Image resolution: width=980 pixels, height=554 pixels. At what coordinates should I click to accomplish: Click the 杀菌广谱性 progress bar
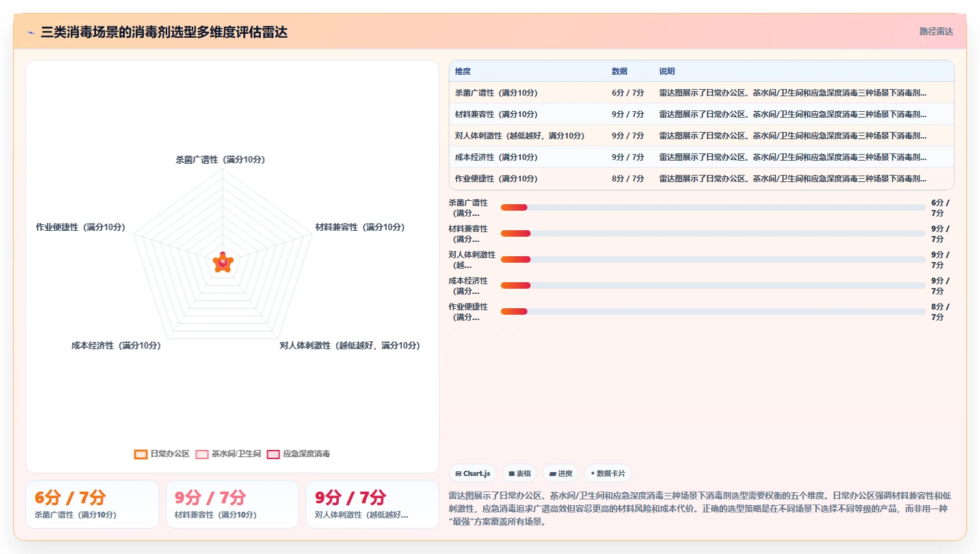tap(713, 207)
